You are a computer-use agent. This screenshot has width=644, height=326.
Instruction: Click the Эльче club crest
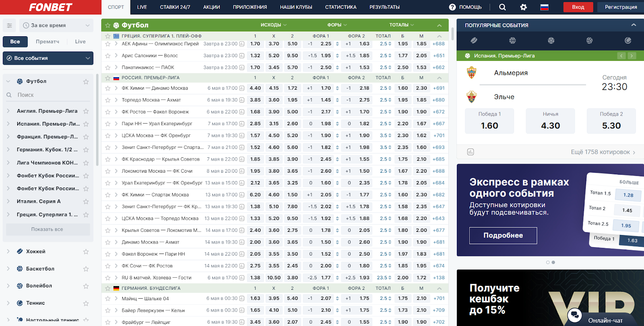coord(471,97)
